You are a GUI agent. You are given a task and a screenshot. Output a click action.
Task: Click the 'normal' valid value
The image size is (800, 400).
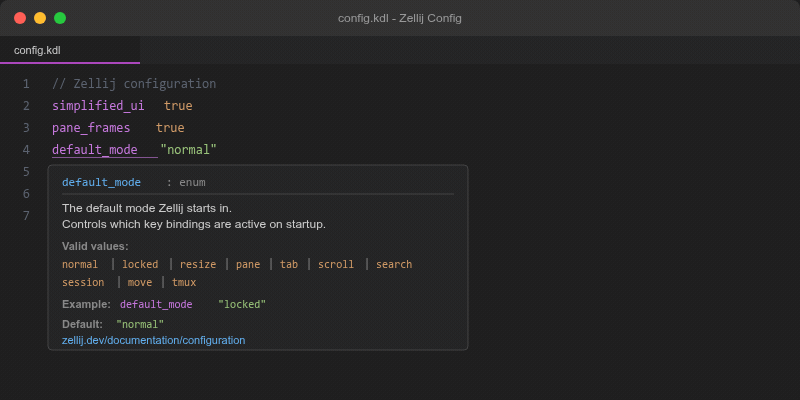80,265
